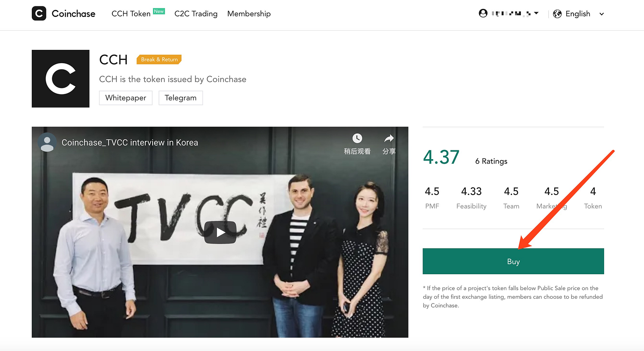Click the video channel avatar icon
This screenshot has width=644, height=351.
click(x=47, y=142)
